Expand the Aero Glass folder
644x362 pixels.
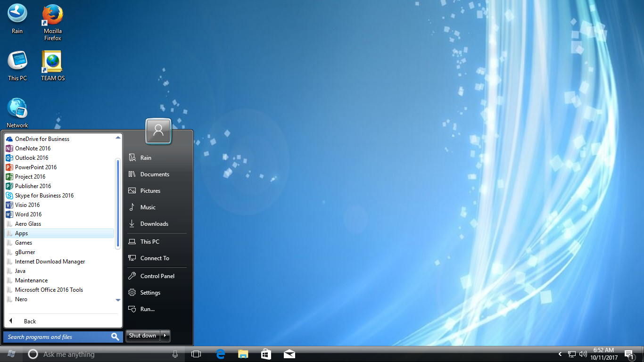[59, 224]
